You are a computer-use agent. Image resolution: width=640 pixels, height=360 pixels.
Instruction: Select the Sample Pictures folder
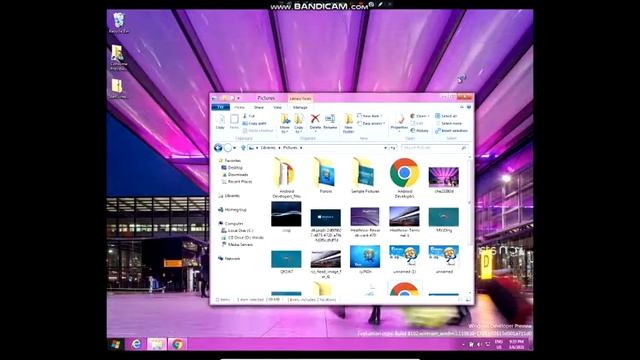click(x=365, y=176)
